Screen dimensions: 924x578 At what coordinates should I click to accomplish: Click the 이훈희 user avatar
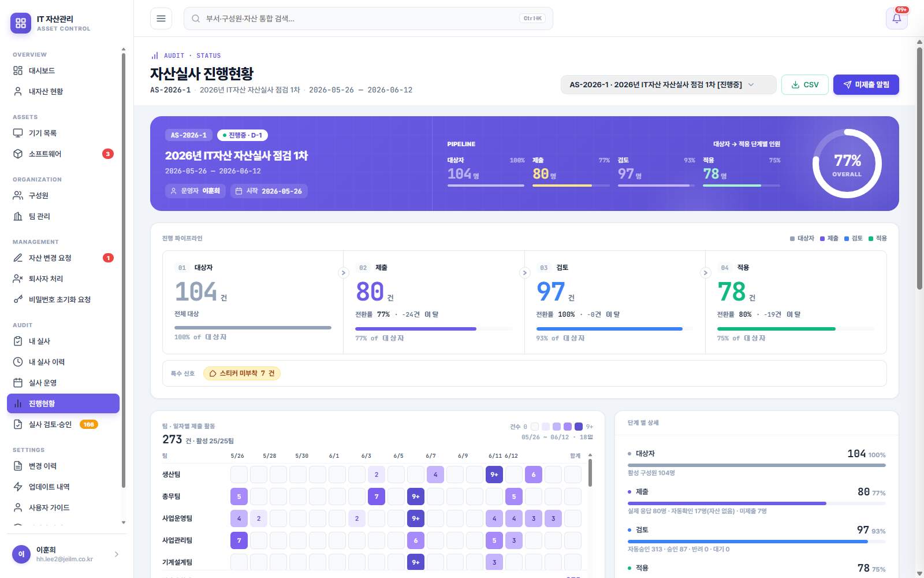pyautogui.click(x=21, y=554)
